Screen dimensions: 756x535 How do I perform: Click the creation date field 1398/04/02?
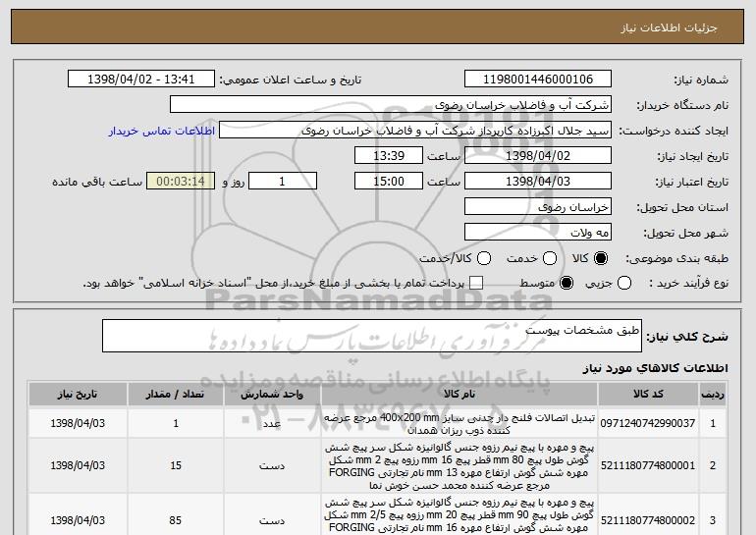pos(538,156)
